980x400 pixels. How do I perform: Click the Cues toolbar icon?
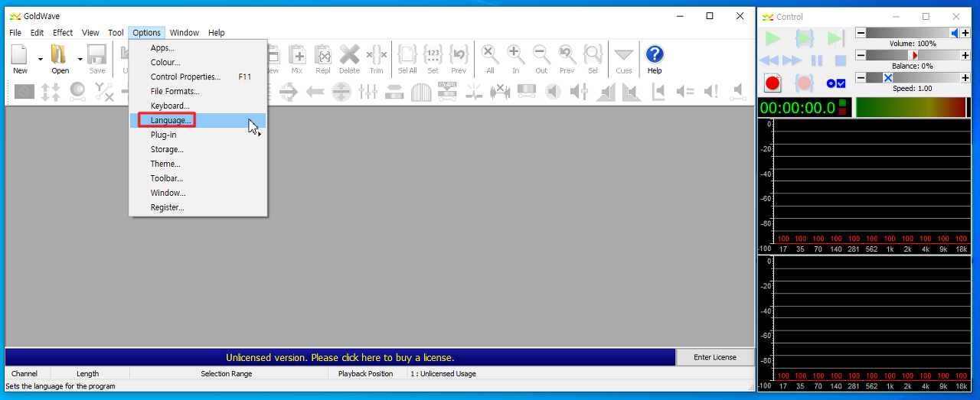(624, 55)
